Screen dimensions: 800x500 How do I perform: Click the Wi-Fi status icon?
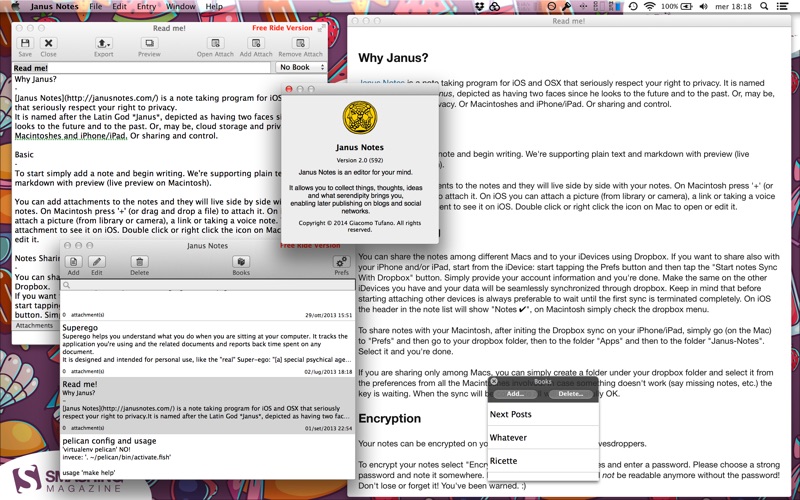click(x=649, y=6)
